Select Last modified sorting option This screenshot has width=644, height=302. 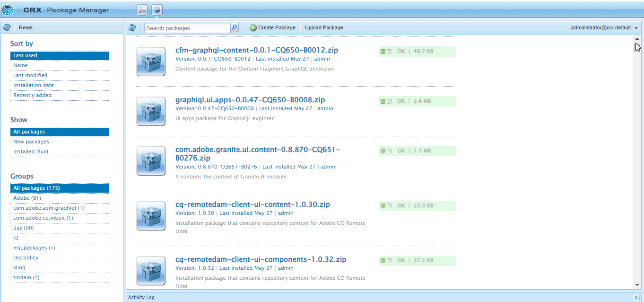click(30, 75)
